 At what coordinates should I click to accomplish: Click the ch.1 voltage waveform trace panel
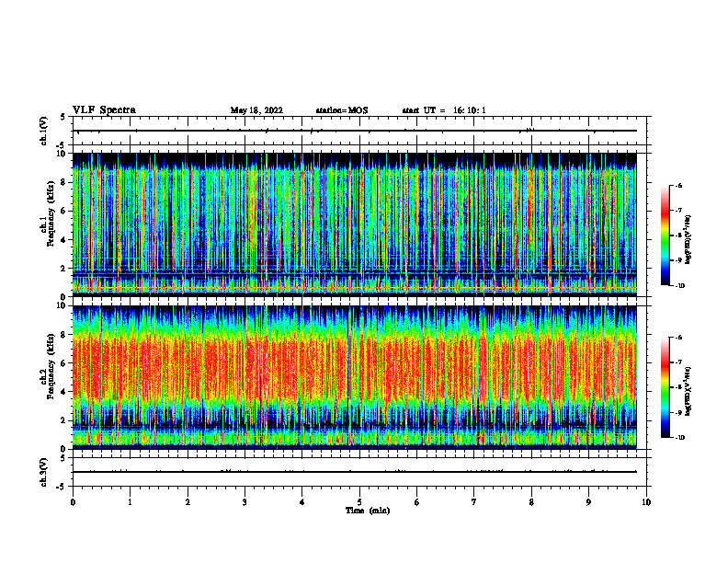pyautogui.click(x=359, y=131)
